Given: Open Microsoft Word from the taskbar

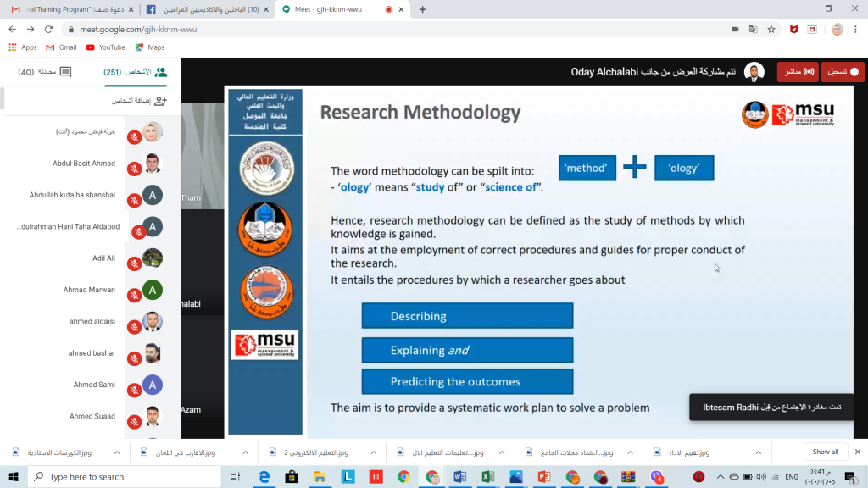Looking at the screenshot, I should [460, 477].
